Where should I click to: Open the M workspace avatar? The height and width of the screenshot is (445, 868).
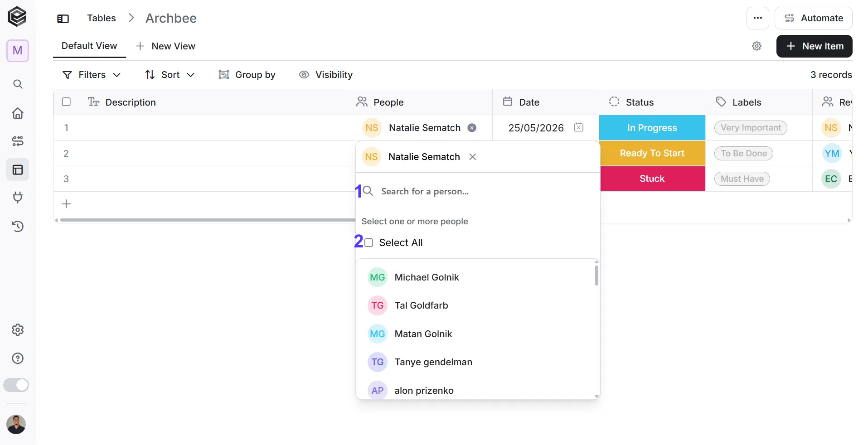[18, 50]
